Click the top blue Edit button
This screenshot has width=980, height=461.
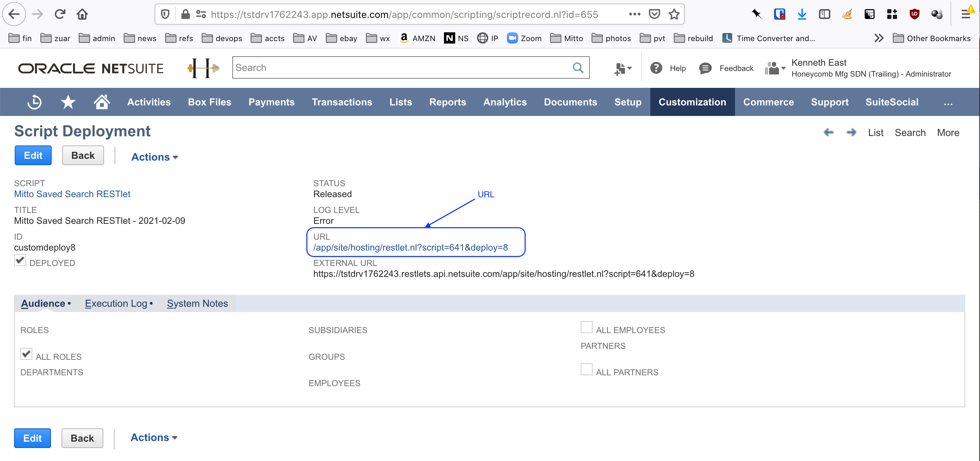33,155
